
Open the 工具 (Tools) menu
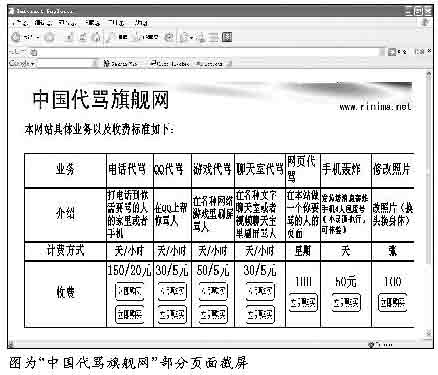116,23
